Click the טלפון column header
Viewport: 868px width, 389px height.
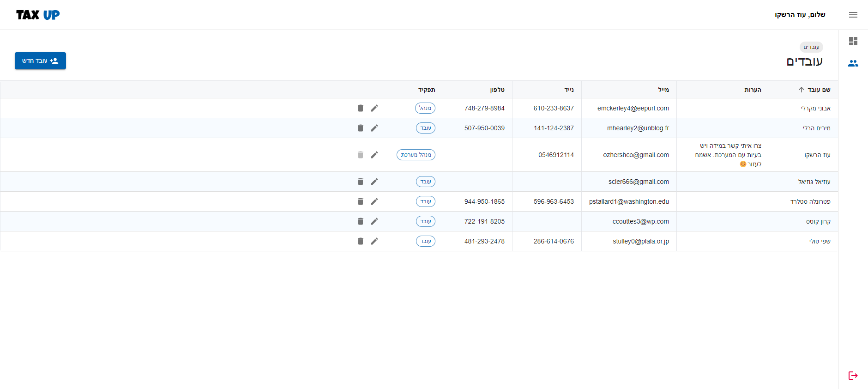497,90
